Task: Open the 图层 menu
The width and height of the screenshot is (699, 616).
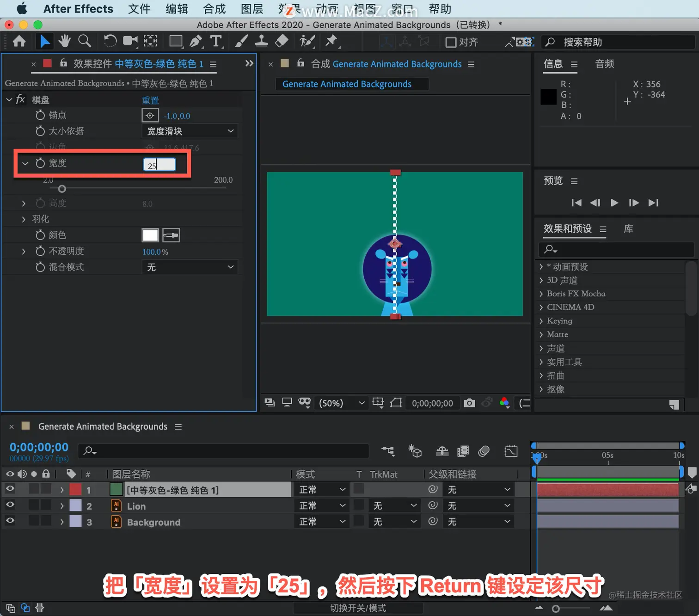Action: coord(252,9)
